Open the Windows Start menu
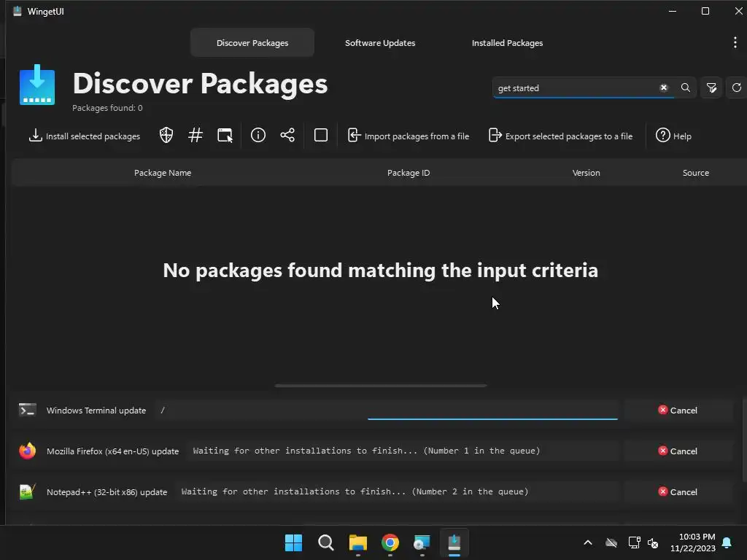This screenshot has width=747, height=560. (x=293, y=542)
